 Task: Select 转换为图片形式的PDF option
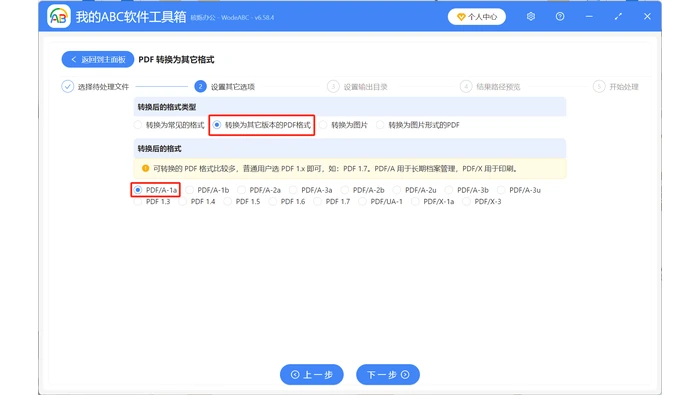[x=418, y=125]
